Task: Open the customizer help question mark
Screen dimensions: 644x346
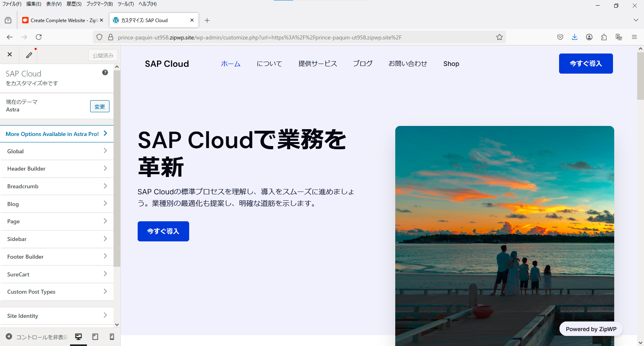Action: 105,72
